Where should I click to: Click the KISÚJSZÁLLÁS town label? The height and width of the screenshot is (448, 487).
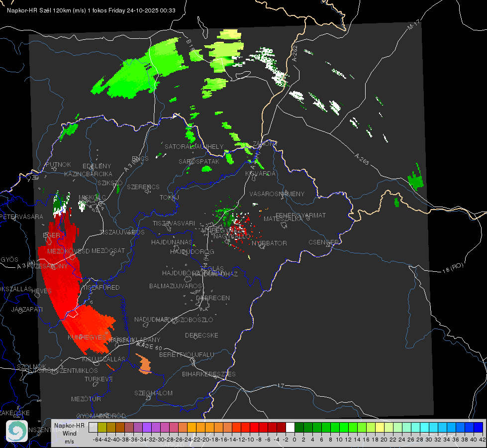coord(104,359)
